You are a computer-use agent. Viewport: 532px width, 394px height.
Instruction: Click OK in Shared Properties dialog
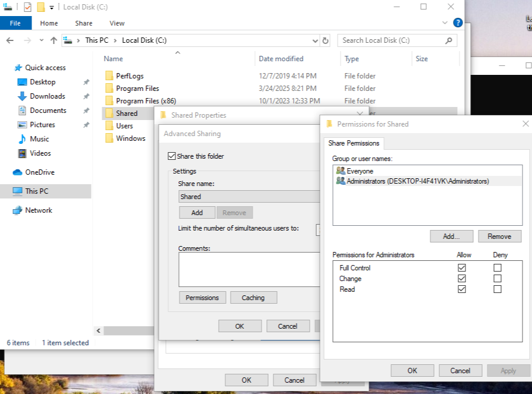point(246,380)
